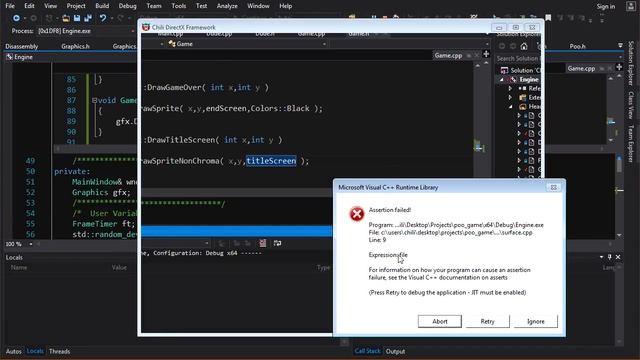Switch to the Poo.h tab
This screenshot has height=360, width=640.
tap(577, 47)
